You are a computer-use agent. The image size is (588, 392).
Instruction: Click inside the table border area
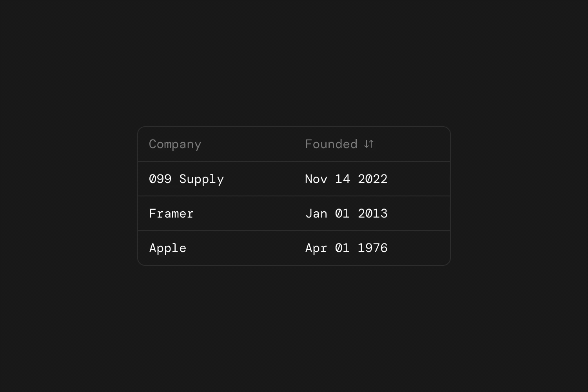[294, 195]
